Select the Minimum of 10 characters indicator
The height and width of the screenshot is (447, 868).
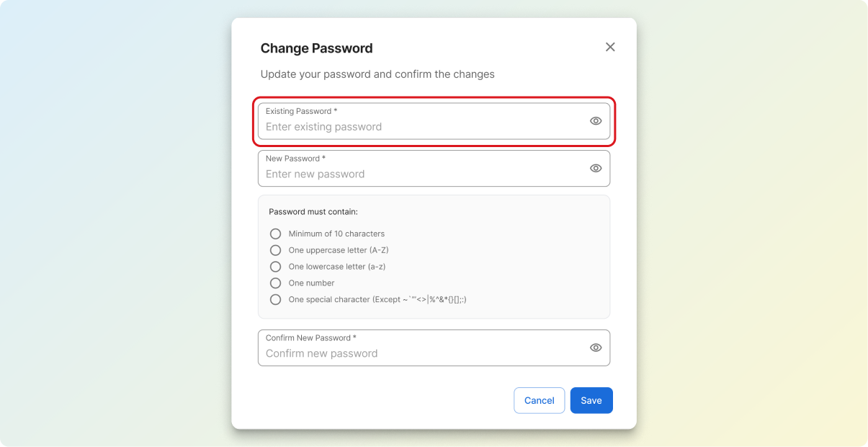click(x=275, y=234)
